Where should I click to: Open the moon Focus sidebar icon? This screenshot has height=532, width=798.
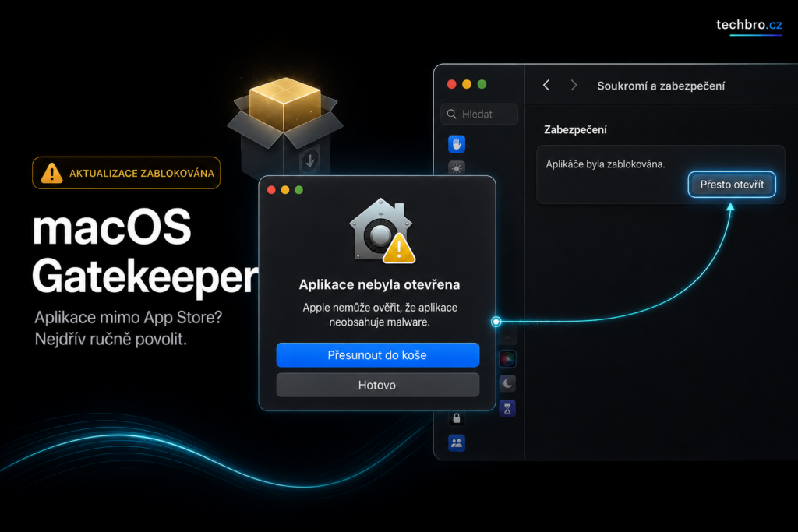click(507, 383)
